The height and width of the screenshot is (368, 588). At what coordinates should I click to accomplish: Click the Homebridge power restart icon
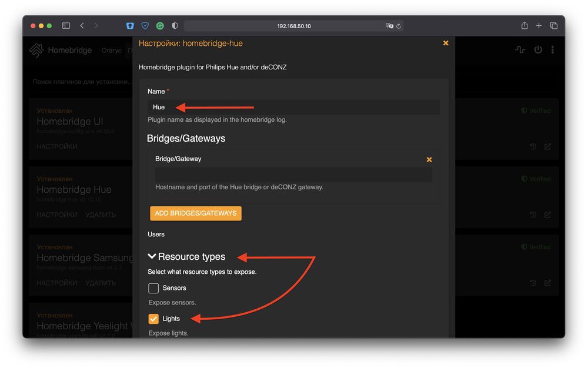point(538,49)
